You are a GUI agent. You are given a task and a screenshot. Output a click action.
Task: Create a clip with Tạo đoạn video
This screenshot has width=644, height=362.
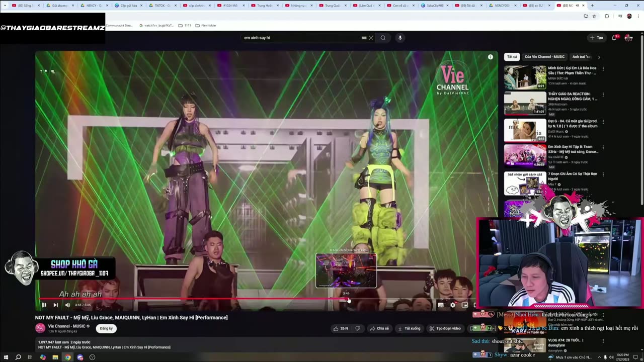445,328
